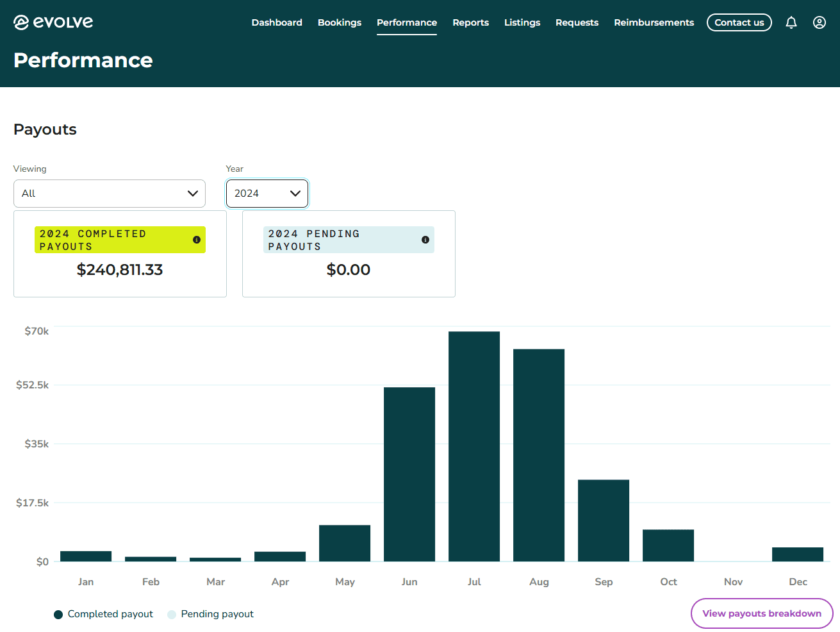
Task: Open the Bookings page
Action: tap(340, 22)
